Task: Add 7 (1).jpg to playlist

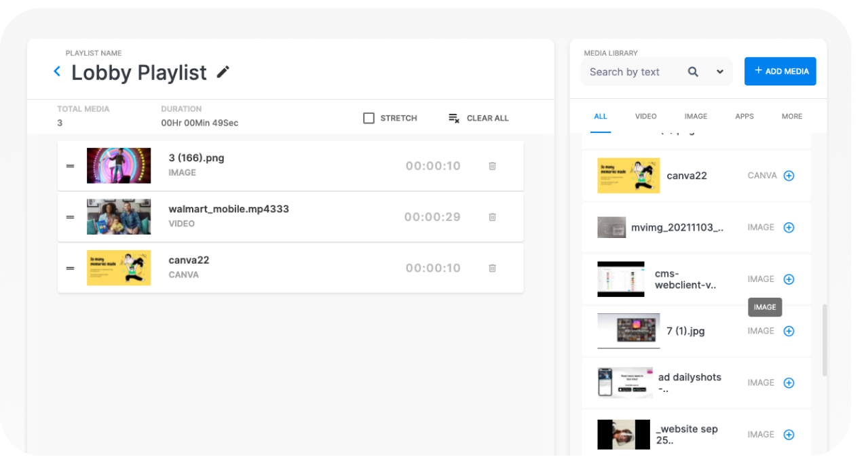Action: point(789,331)
